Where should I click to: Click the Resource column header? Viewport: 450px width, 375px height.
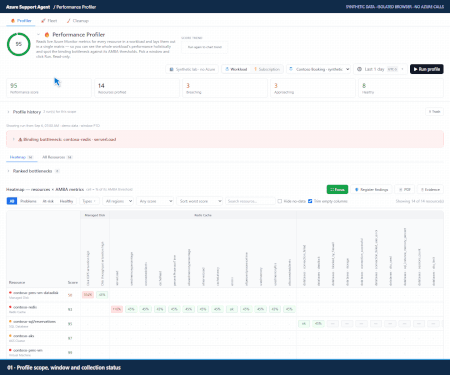pyautogui.click(x=17, y=282)
